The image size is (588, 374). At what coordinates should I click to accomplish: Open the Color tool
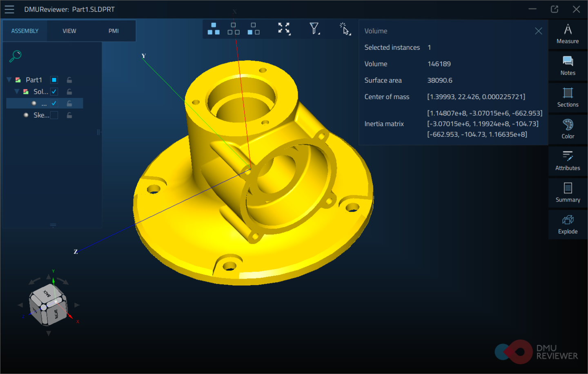(568, 129)
